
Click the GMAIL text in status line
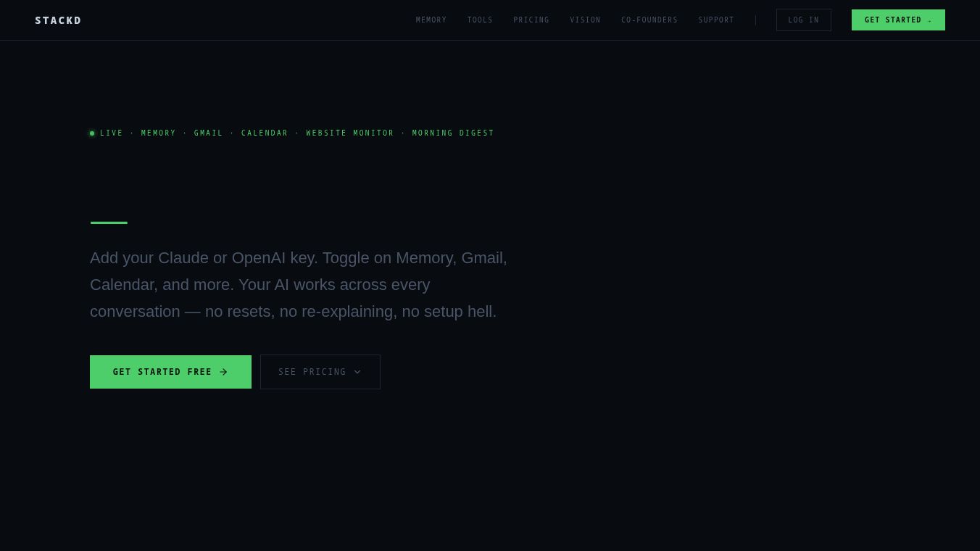point(209,133)
